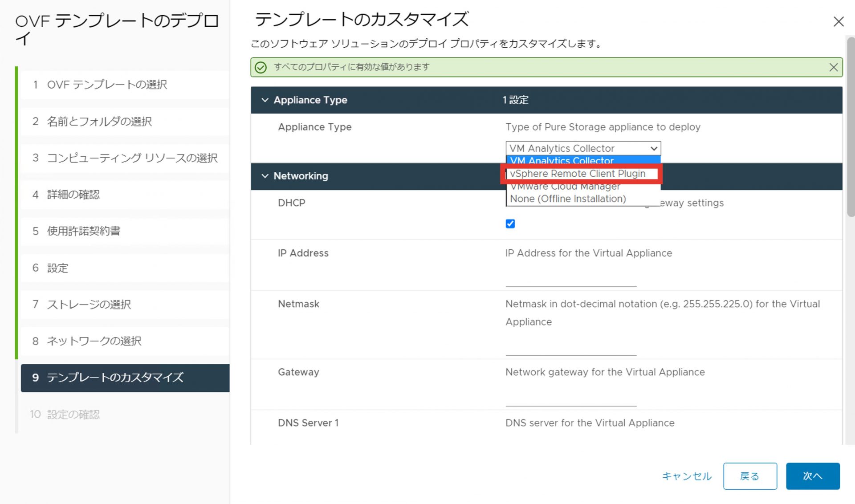Collapse the Appliance Type section
Screen dimensions: 855x504
(265, 100)
